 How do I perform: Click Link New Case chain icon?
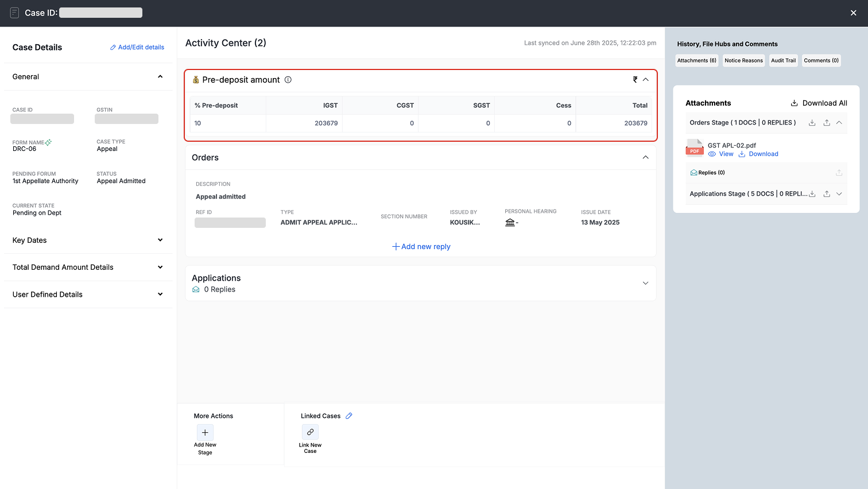tap(310, 432)
